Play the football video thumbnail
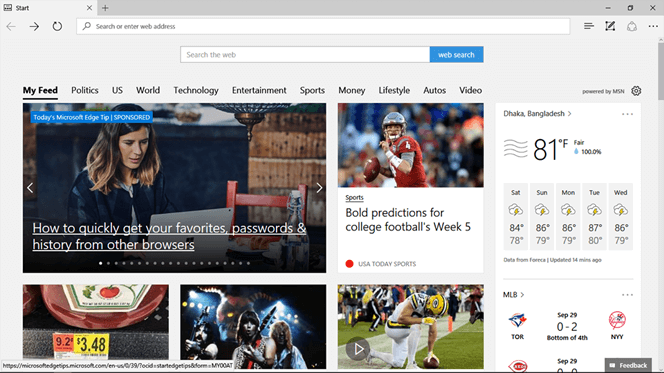664x373 pixels. click(x=358, y=349)
